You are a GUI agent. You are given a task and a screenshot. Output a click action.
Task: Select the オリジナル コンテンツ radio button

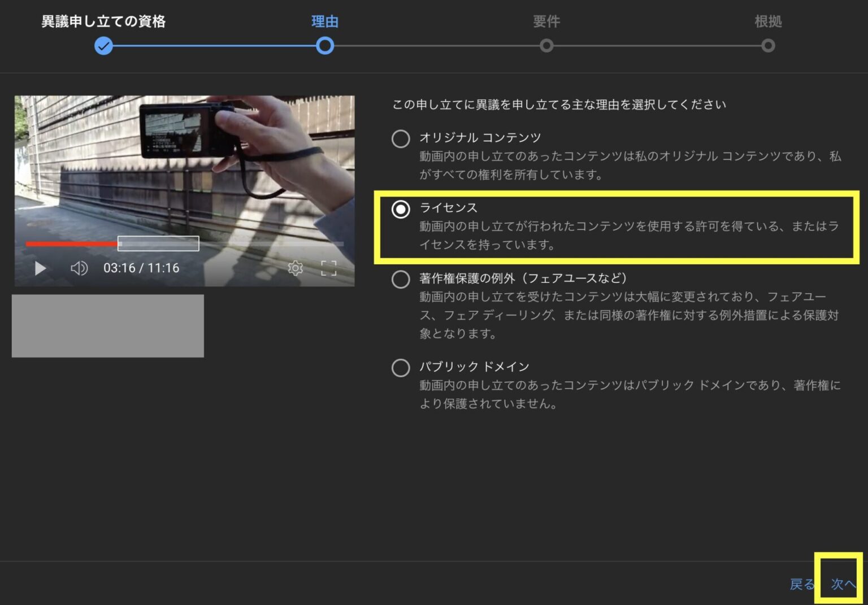(401, 138)
